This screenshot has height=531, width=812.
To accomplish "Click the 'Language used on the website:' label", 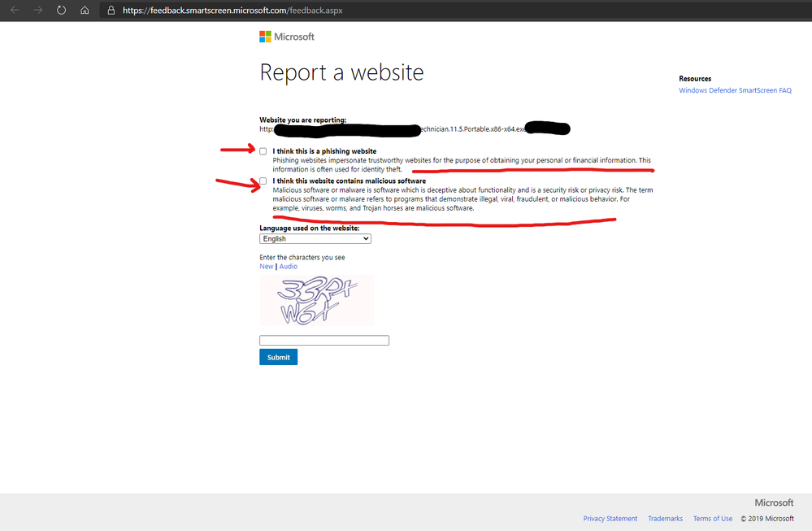I will [309, 228].
